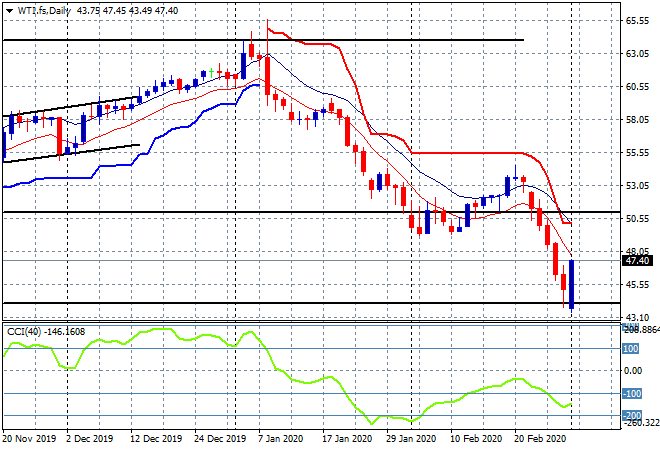
Task: Click the 58.05 price axis label
Action: (x=637, y=120)
